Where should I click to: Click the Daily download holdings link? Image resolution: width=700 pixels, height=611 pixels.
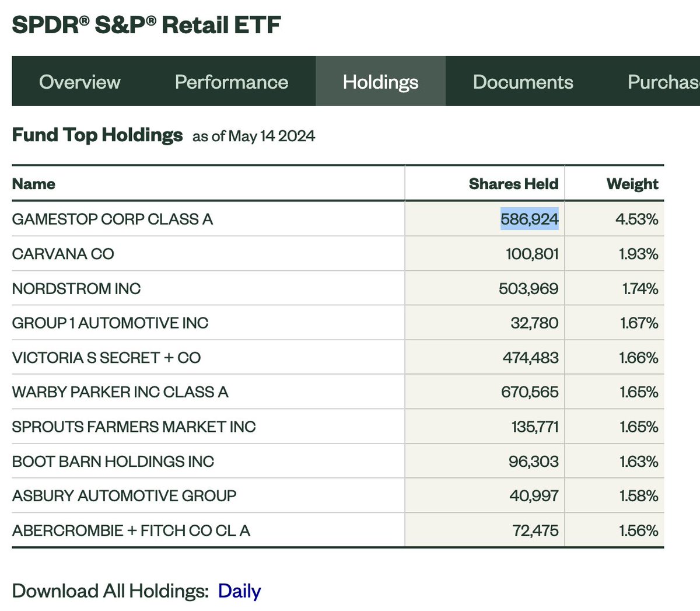tap(239, 591)
